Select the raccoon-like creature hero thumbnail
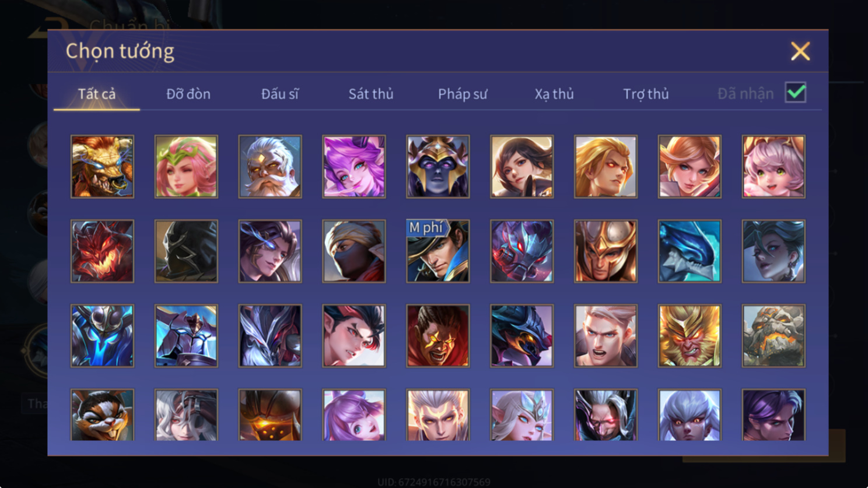Image resolution: width=868 pixels, height=488 pixels. pyautogui.click(x=102, y=415)
